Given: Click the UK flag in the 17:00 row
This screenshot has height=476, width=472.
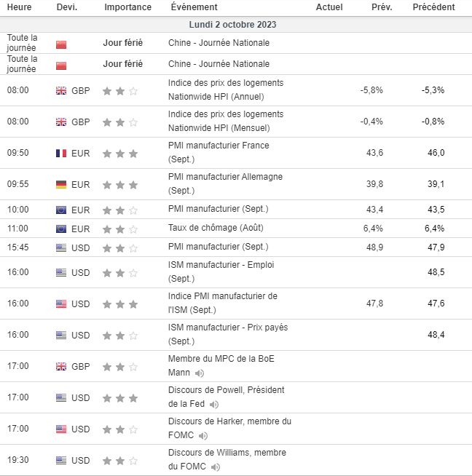Looking at the screenshot, I should coord(61,367).
